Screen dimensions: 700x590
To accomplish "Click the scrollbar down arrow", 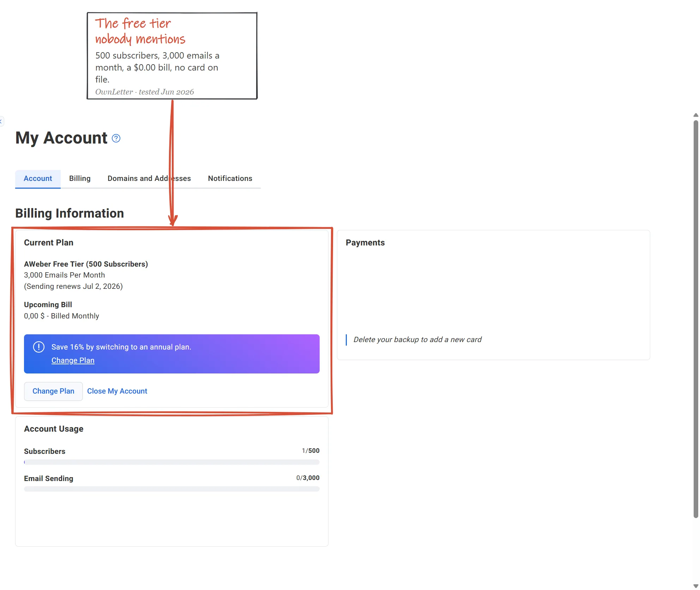I will tap(696, 586).
